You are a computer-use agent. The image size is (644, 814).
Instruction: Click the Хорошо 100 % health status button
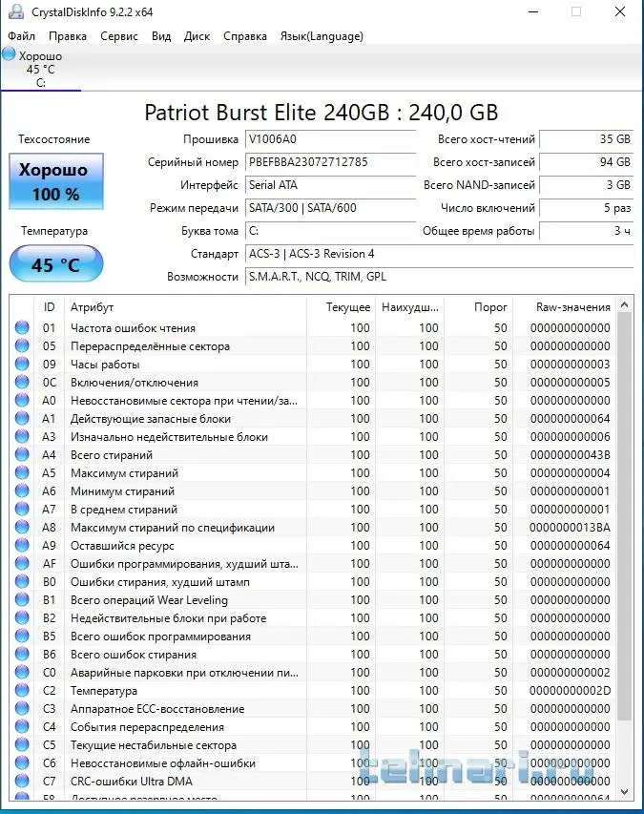coord(56,181)
